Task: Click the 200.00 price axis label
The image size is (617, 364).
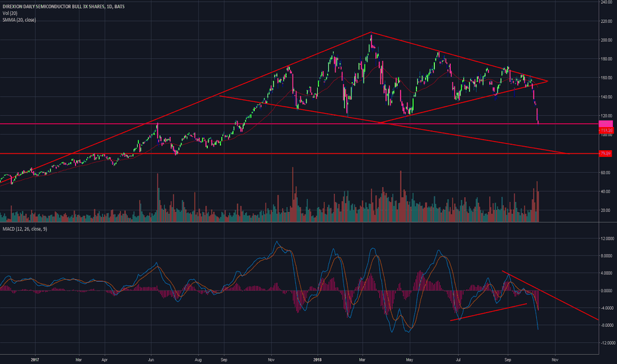Action: [x=606, y=40]
